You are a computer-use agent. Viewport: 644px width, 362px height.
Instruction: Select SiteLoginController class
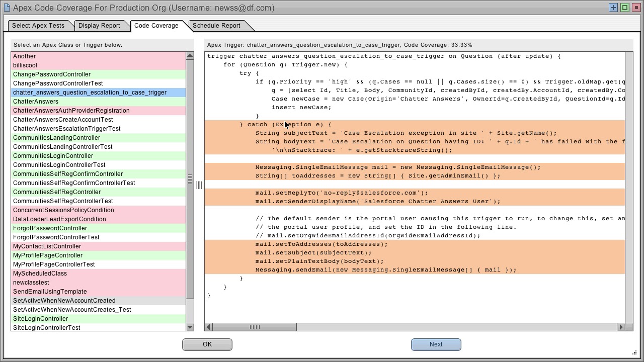(99, 319)
